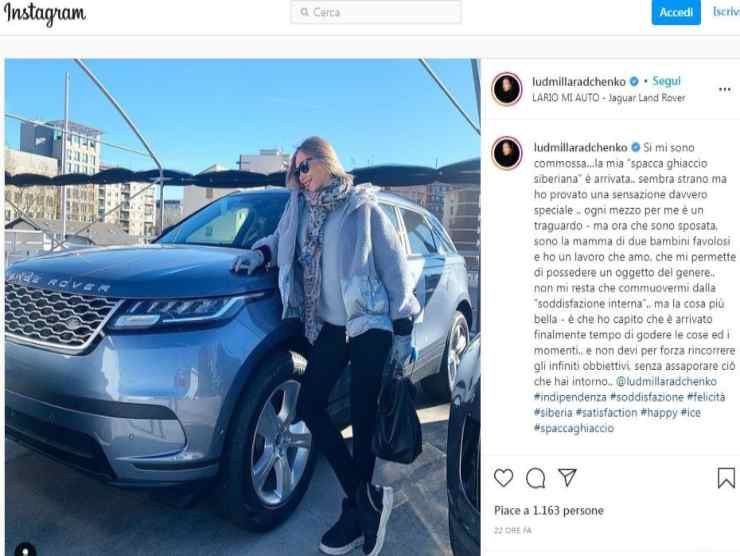The image size is (740, 556).
Task: Focus the Cerca search field
Action: click(x=376, y=12)
